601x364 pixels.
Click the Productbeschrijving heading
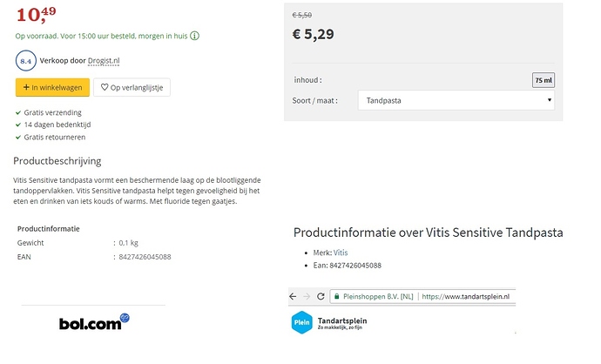click(x=57, y=161)
